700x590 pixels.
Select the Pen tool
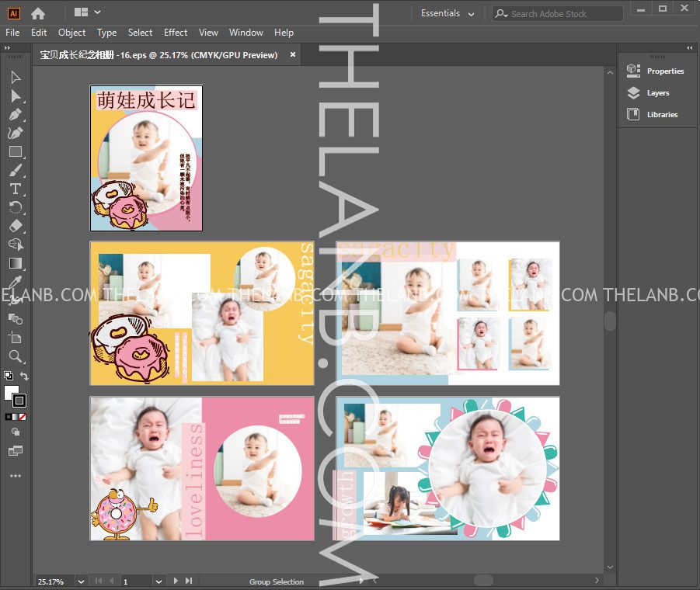point(15,114)
